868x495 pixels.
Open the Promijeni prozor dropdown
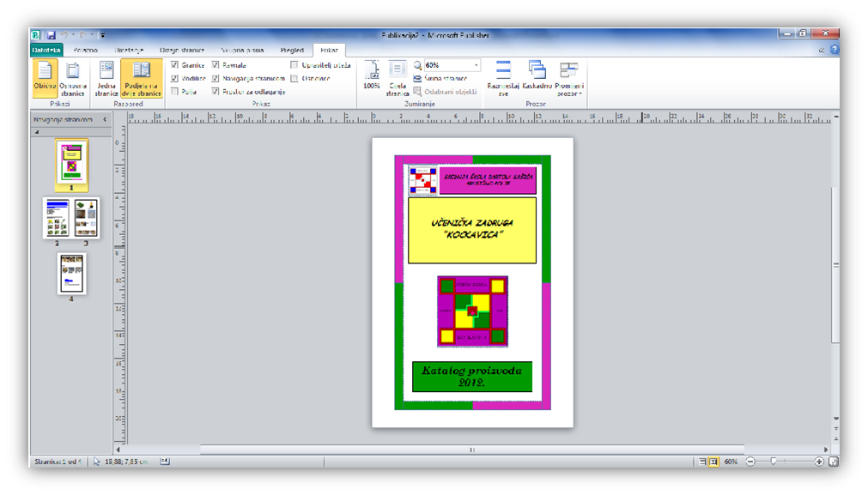[569, 78]
